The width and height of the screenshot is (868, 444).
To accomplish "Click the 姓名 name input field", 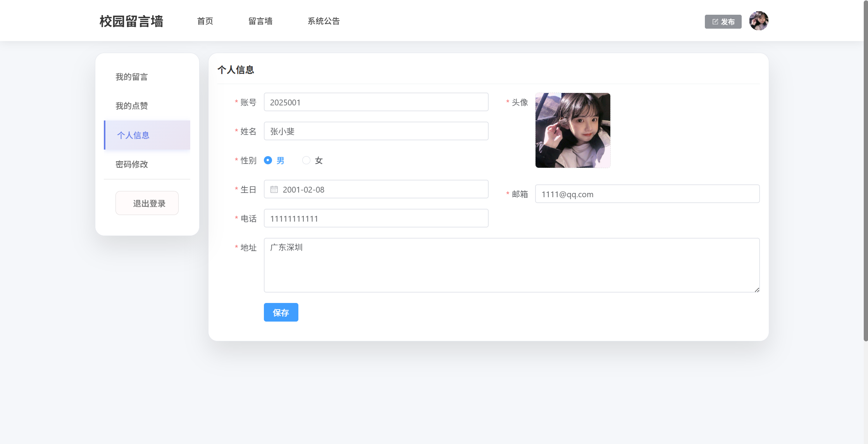I will tap(376, 131).
